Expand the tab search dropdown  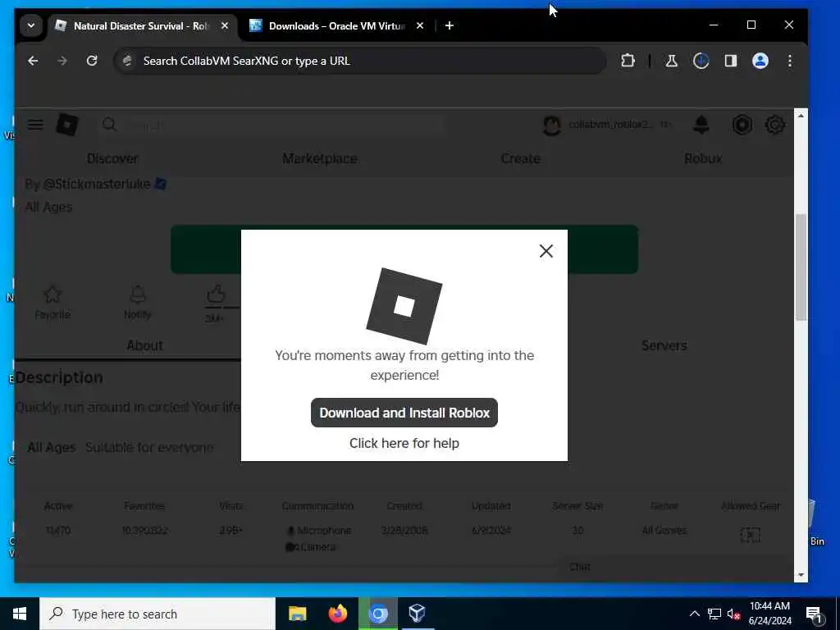point(31,25)
